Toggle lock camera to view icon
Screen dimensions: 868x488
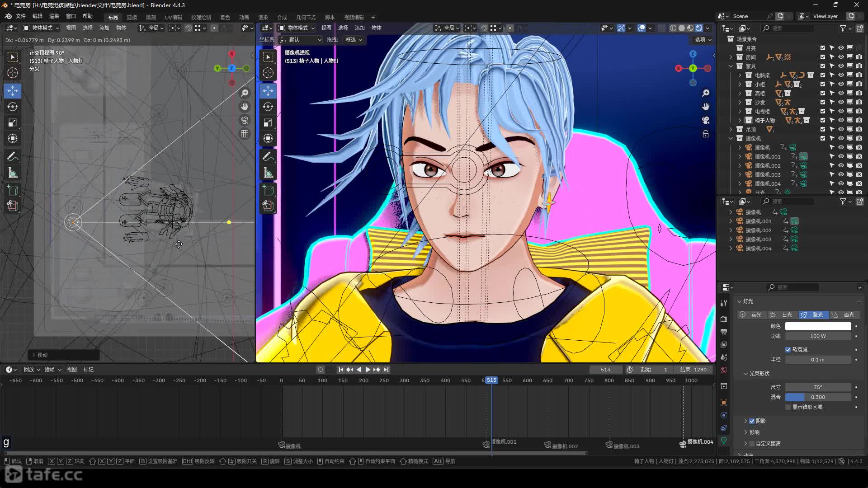706,134
